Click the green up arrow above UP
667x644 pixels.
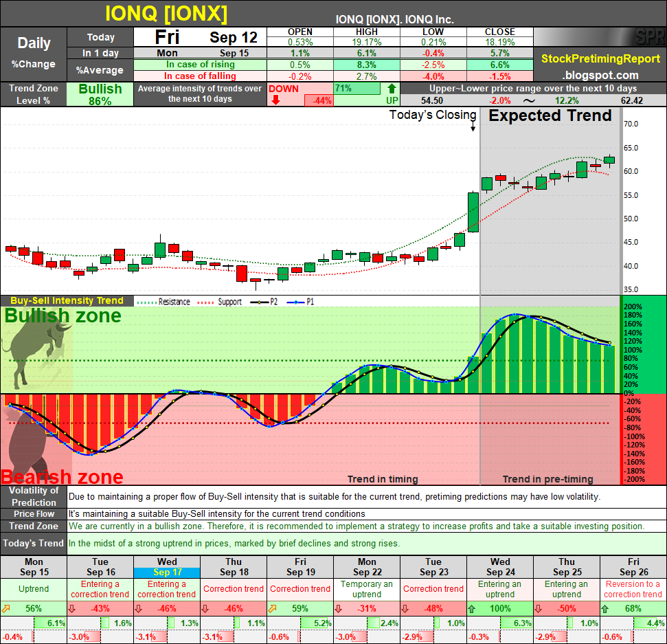coord(392,89)
